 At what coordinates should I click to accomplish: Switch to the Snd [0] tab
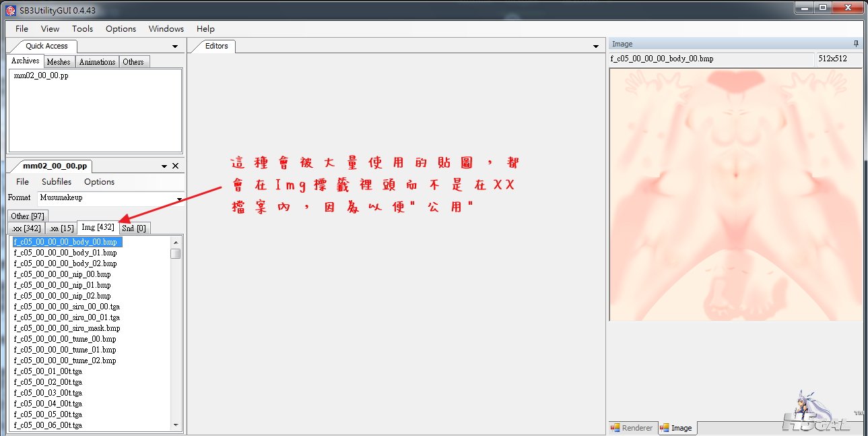(x=133, y=228)
